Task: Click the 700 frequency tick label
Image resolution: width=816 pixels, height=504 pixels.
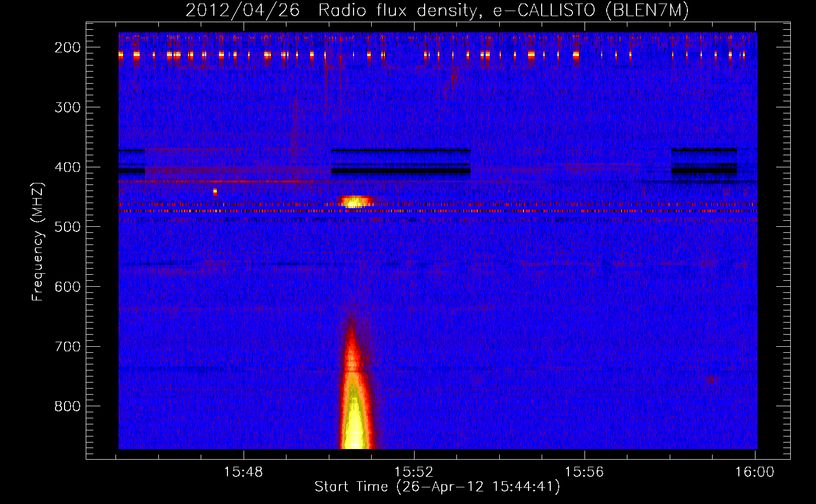Action: pyautogui.click(x=68, y=347)
